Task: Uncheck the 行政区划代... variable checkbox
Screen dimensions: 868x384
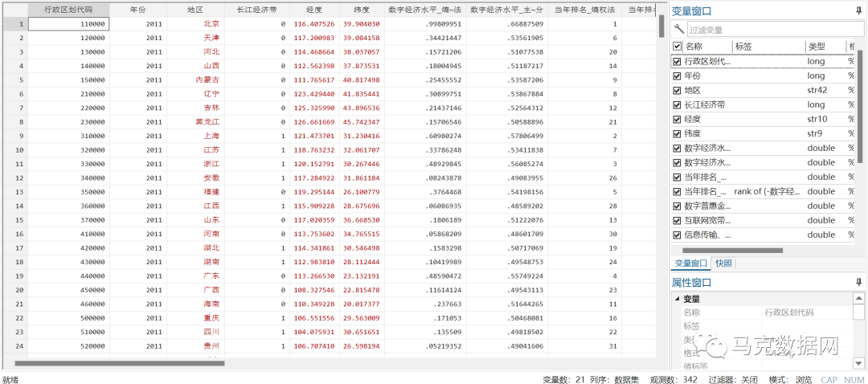Action: pyautogui.click(x=677, y=61)
